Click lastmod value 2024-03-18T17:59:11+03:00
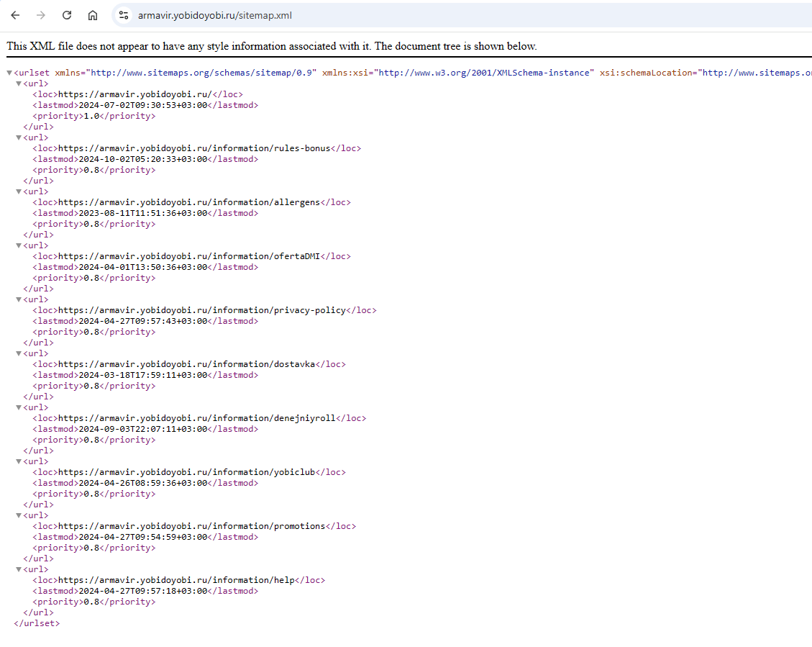This screenshot has width=812, height=647. [x=143, y=375]
